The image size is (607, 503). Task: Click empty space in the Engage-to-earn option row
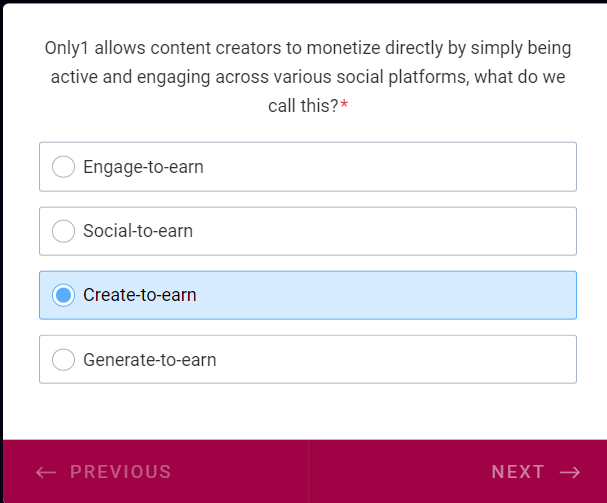(400, 167)
